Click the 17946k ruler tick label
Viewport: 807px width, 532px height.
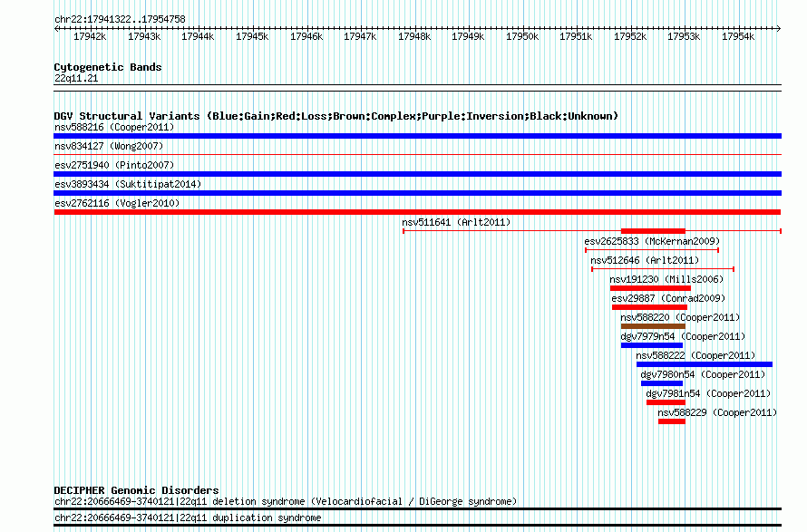(306, 36)
